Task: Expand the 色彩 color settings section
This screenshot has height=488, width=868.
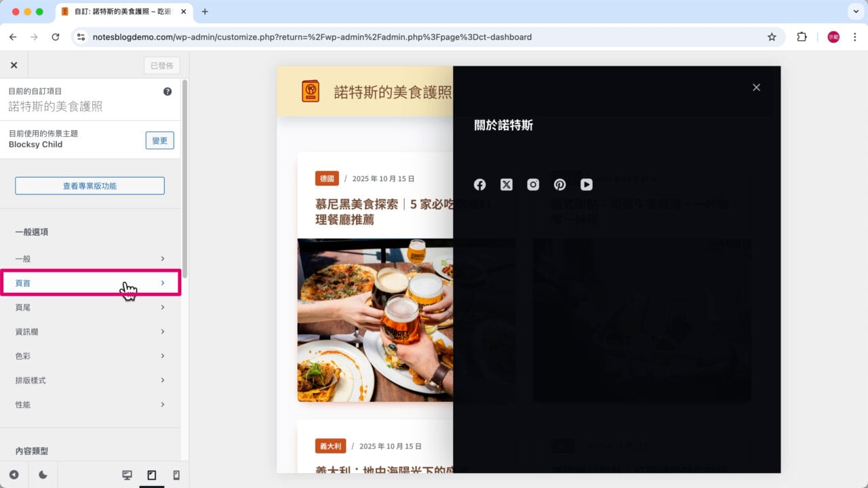Action: (x=92, y=356)
